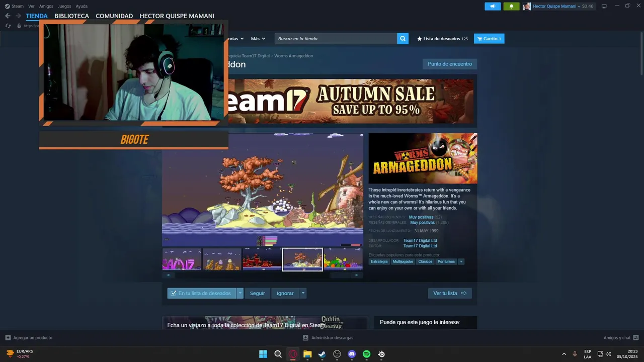
Task: Click the Ver tu lista button
Action: (x=450, y=293)
